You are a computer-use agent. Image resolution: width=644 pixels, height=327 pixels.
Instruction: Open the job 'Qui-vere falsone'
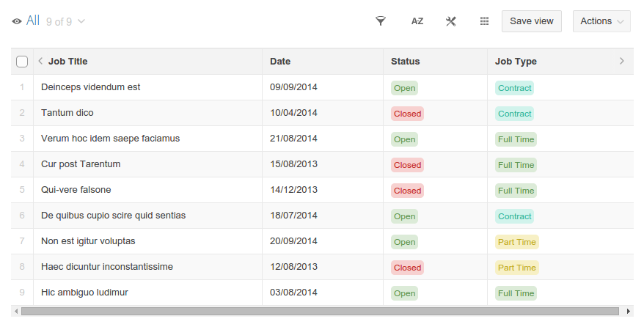(76, 190)
